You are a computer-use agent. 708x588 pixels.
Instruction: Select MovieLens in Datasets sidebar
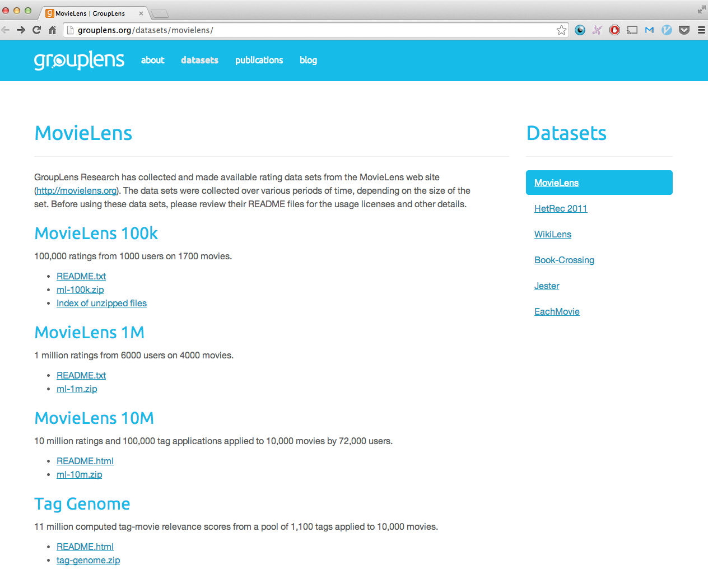pos(599,183)
